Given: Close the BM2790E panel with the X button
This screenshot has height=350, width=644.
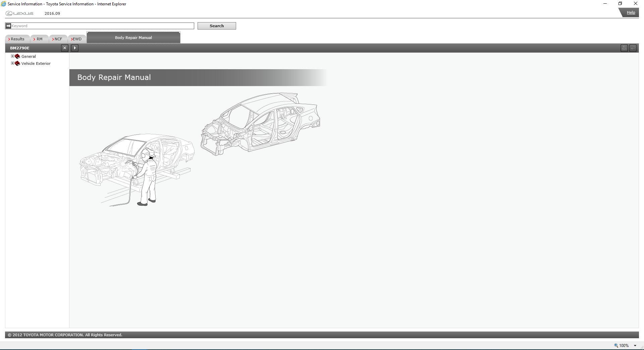Looking at the screenshot, I should [65, 48].
